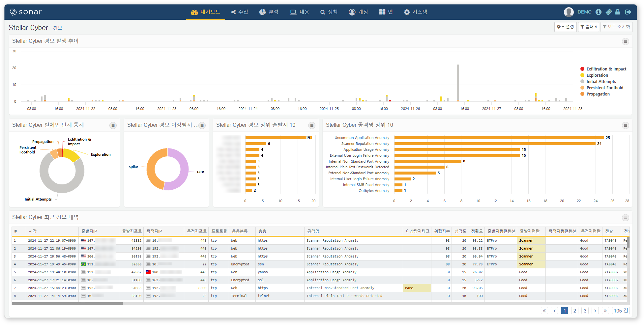Click 모두 초기화 reset all button
The height and width of the screenshot is (325, 644).
tap(616, 27)
